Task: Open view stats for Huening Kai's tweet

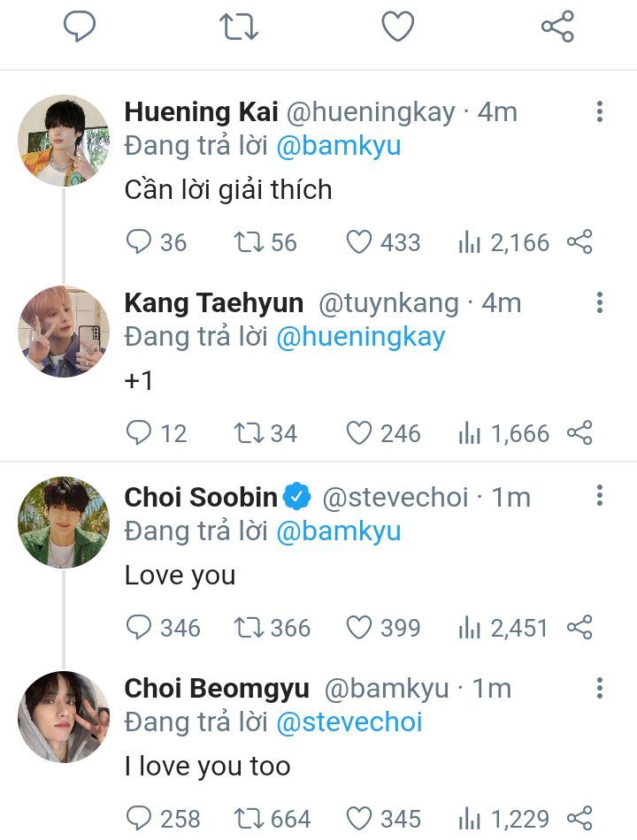Action: (469, 242)
